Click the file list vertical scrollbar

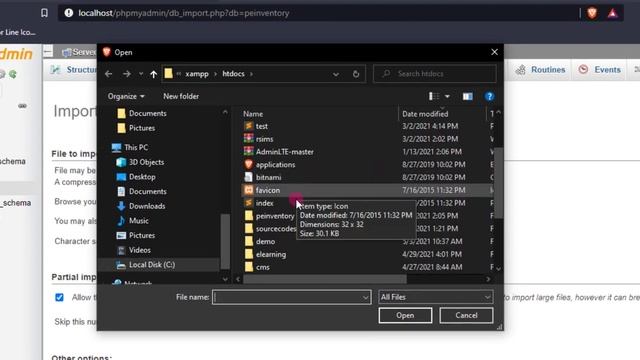(498, 184)
